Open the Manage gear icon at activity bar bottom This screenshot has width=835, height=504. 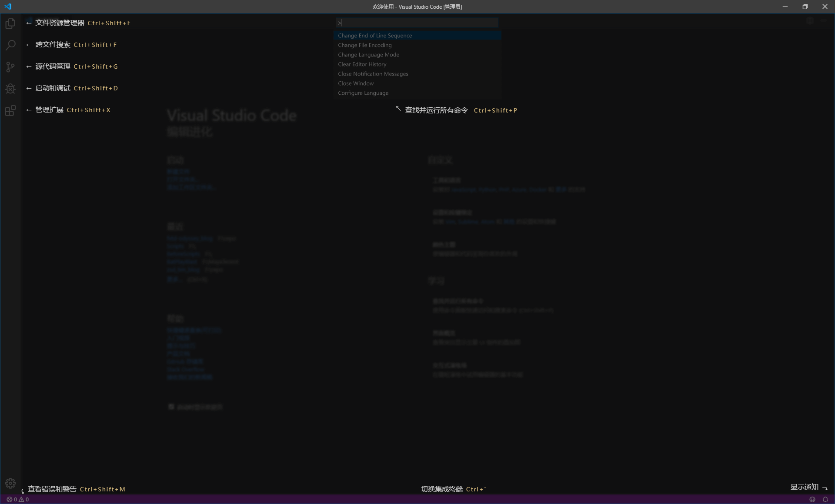coord(10,483)
